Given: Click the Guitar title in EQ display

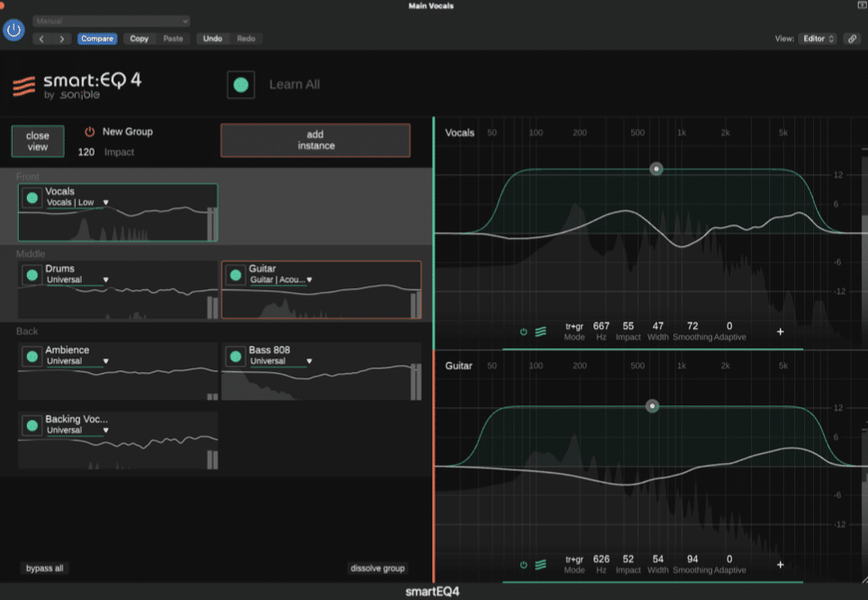Looking at the screenshot, I should pyautogui.click(x=458, y=366).
